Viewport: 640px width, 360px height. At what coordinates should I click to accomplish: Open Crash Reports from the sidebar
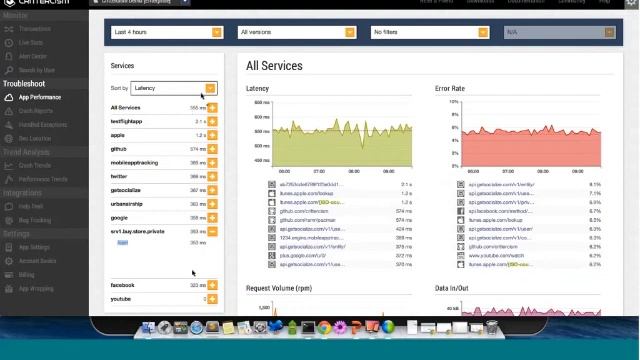click(36, 111)
